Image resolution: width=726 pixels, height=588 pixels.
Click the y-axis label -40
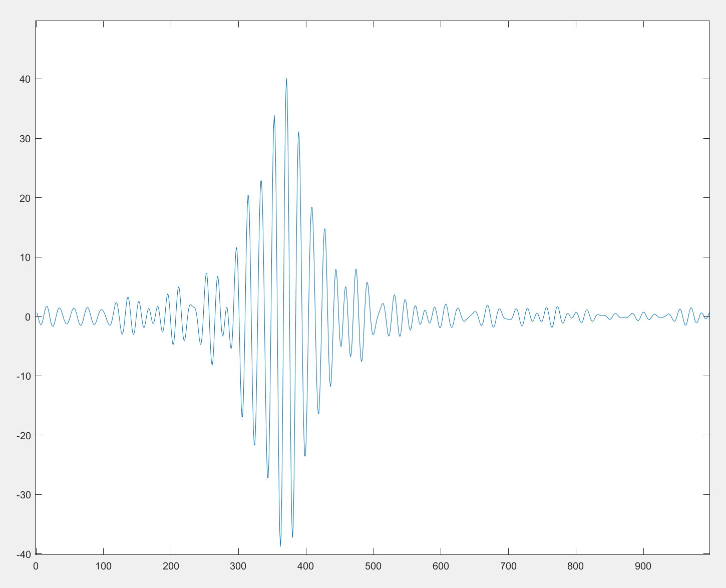tap(24, 554)
